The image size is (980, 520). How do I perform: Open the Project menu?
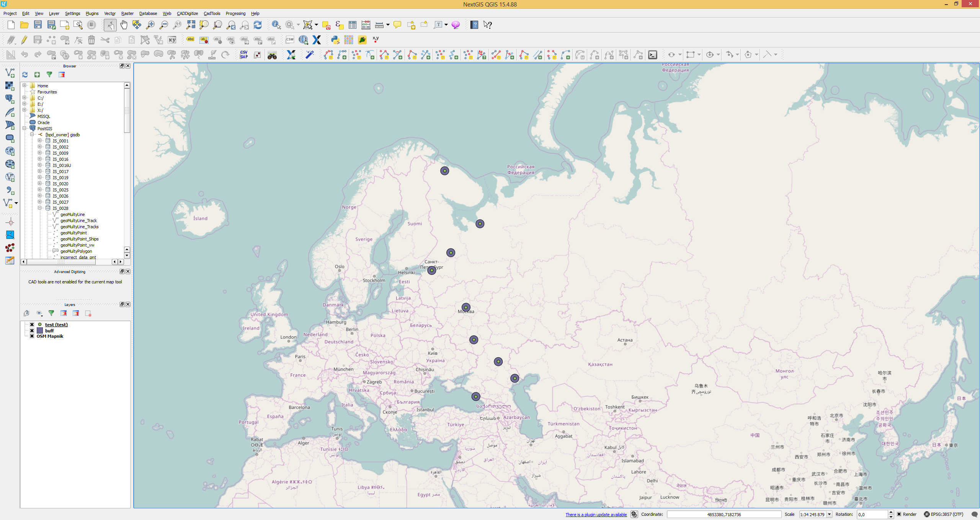click(10, 13)
